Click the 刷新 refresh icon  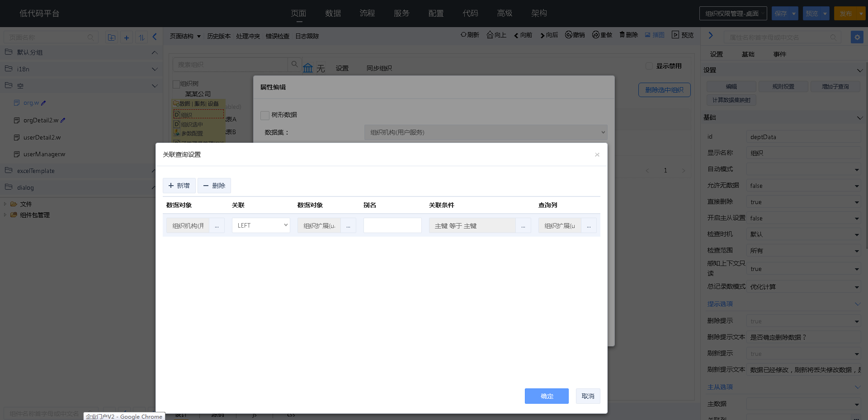click(x=470, y=35)
